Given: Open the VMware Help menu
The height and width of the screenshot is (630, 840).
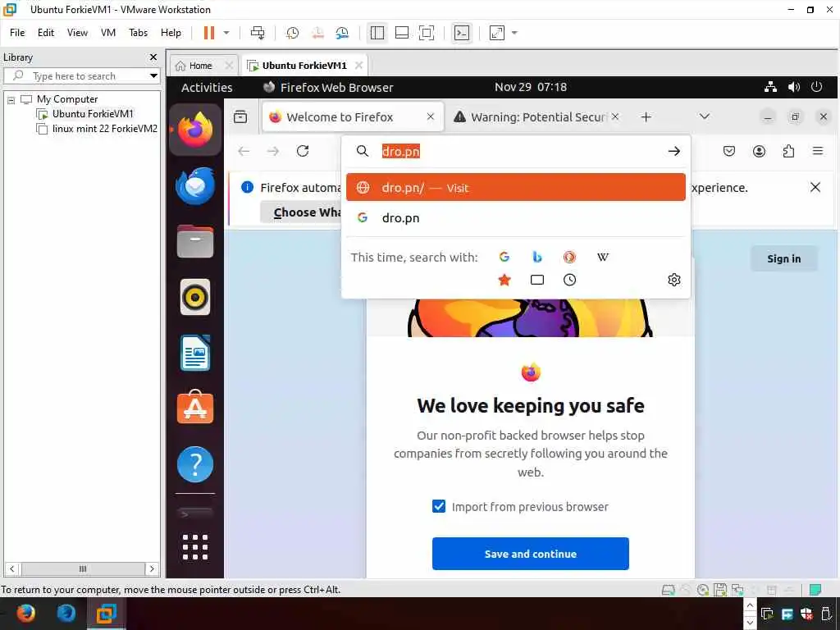Looking at the screenshot, I should click(x=171, y=33).
